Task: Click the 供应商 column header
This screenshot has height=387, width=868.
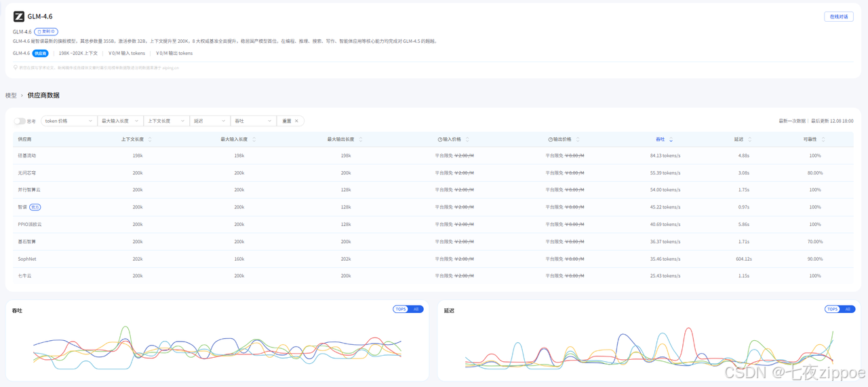Action: point(24,139)
